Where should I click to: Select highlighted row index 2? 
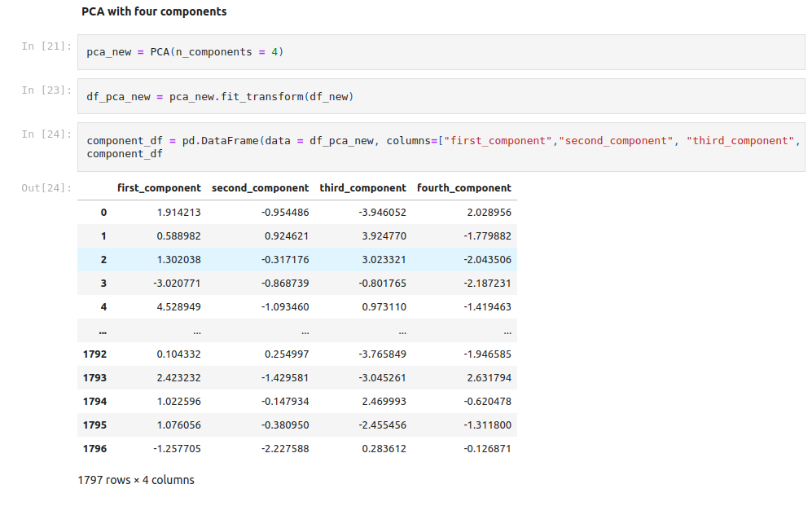point(103,260)
